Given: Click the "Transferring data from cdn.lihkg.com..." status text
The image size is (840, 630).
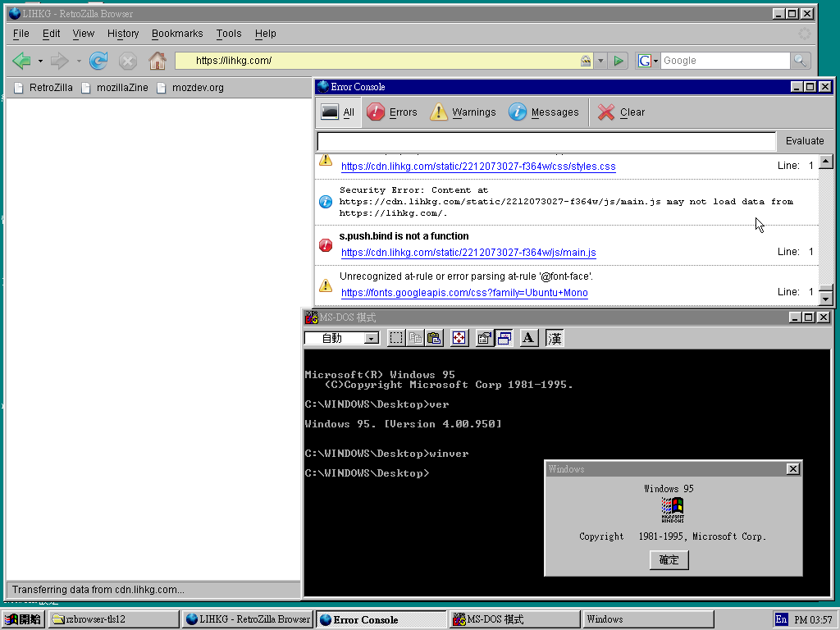Looking at the screenshot, I should [x=98, y=590].
